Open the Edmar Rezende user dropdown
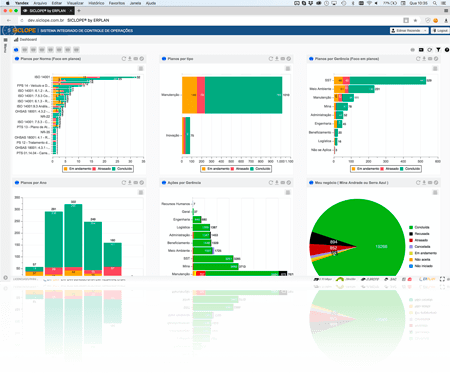 coord(409,30)
